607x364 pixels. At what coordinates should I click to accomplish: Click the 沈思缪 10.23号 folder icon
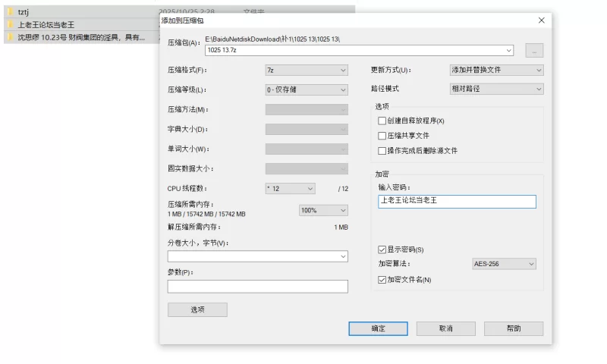tap(9, 36)
